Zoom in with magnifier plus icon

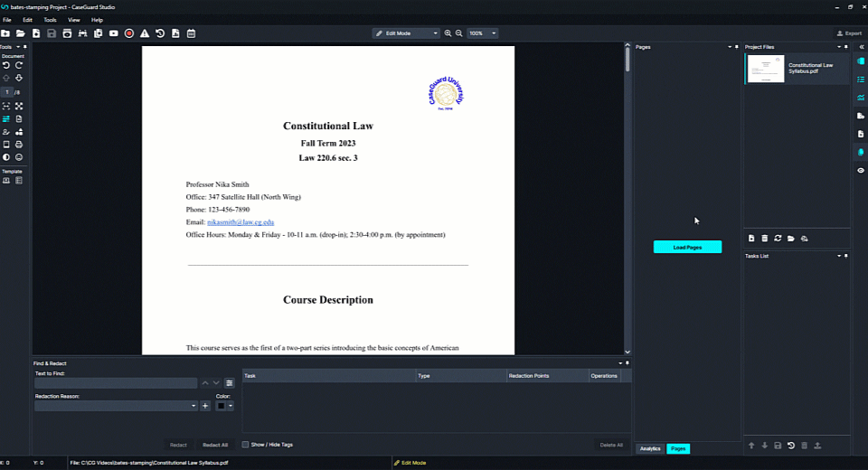point(448,33)
